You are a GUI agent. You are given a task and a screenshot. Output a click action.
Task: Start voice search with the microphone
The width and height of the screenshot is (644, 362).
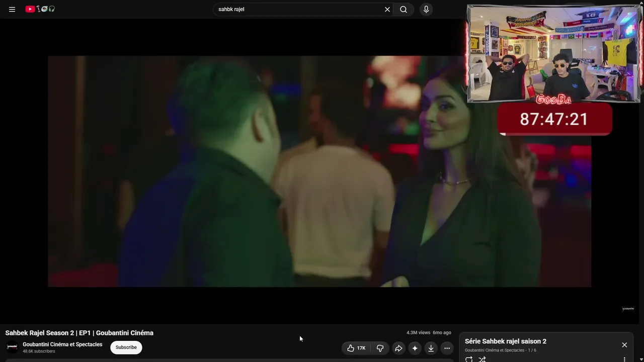[426, 9]
